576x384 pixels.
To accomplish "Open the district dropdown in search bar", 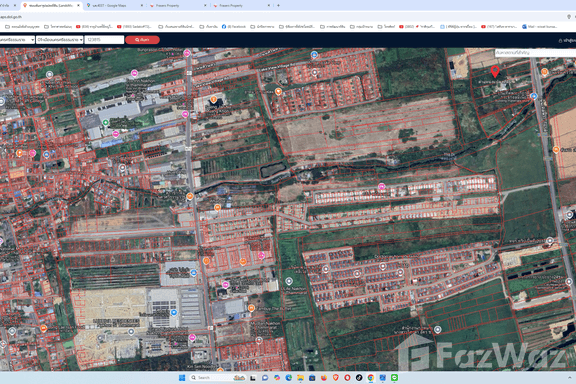I will point(60,40).
